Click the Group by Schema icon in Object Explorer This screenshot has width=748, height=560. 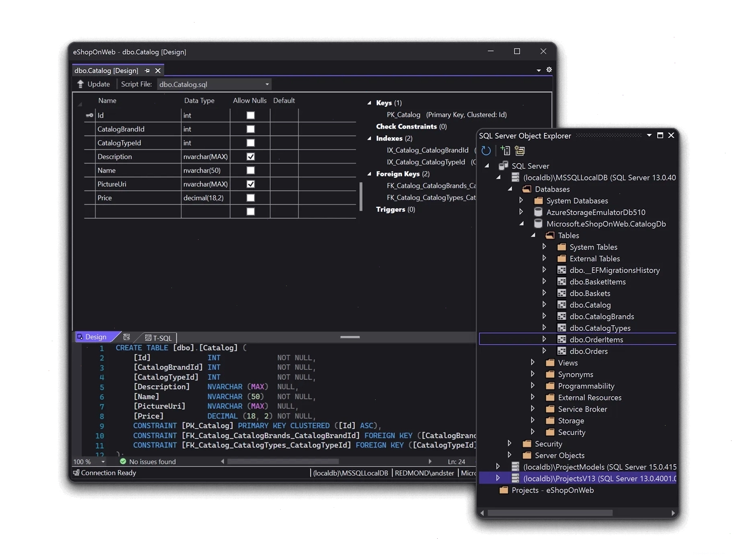pos(520,150)
